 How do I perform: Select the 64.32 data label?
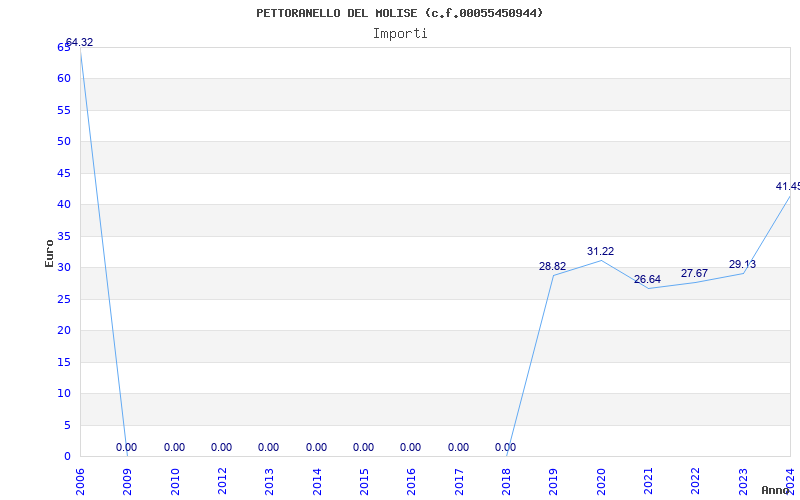point(80,42)
